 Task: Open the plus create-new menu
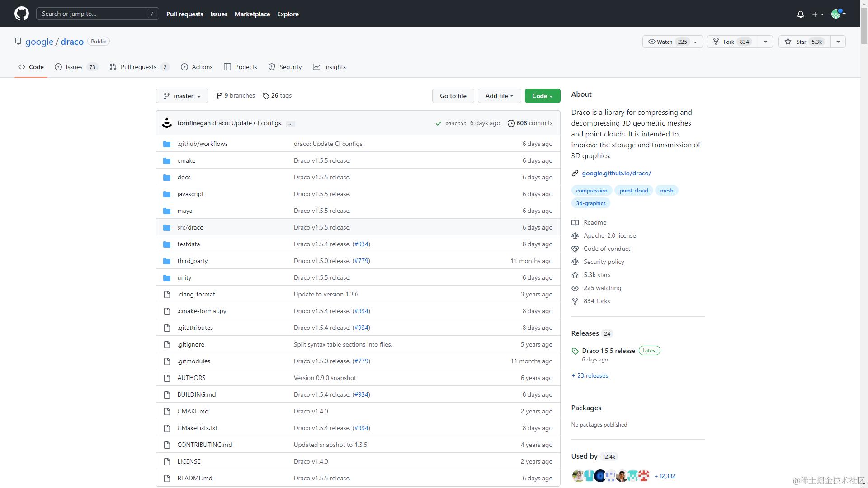[x=818, y=14]
